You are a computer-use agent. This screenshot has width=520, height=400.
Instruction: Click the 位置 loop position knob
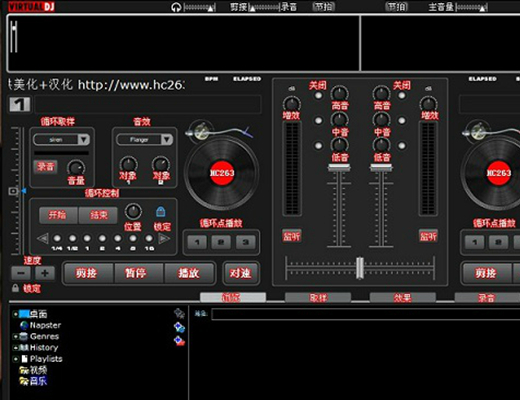click(133, 211)
